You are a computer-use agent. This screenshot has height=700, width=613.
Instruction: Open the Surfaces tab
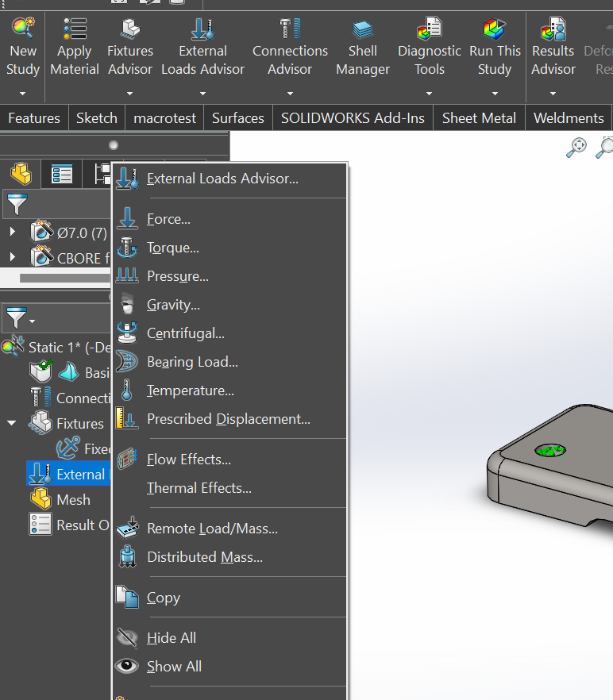coord(237,118)
